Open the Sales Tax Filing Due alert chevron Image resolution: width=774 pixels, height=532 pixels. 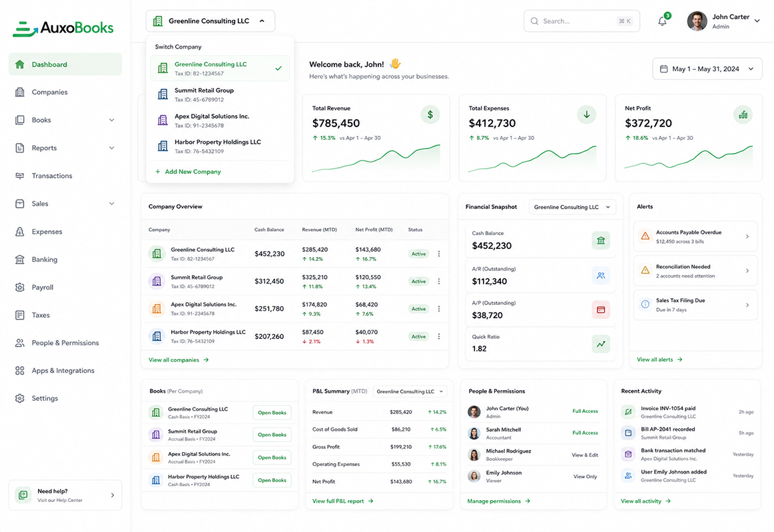click(747, 305)
